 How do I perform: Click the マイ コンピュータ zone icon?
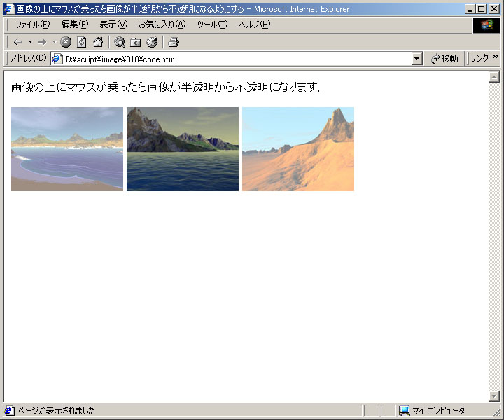405,411
